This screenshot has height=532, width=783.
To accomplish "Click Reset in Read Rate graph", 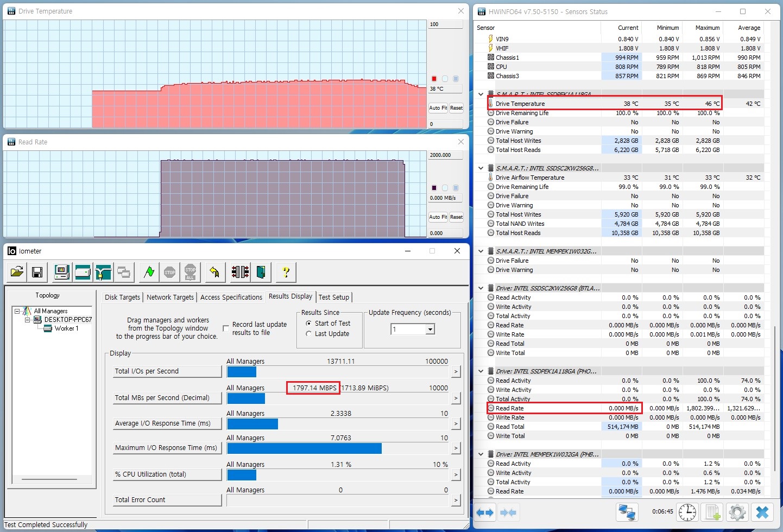I will [x=456, y=217].
